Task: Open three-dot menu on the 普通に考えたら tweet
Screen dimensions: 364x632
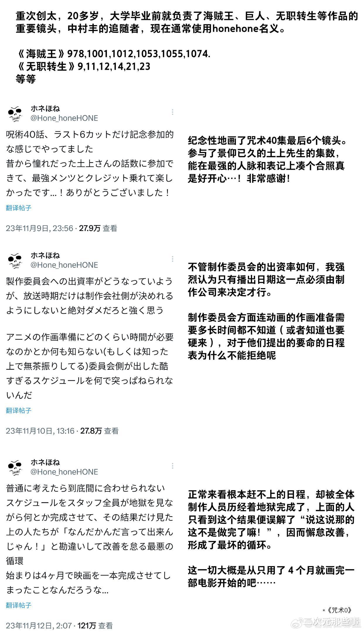Action: coord(172,465)
